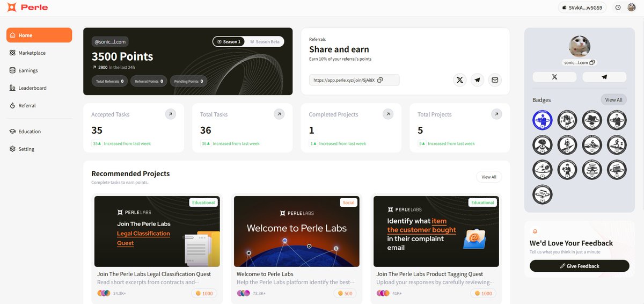This screenshot has height=304, width=644.
Task: Click the Total Referrals pill
Action: coord(109,81)
